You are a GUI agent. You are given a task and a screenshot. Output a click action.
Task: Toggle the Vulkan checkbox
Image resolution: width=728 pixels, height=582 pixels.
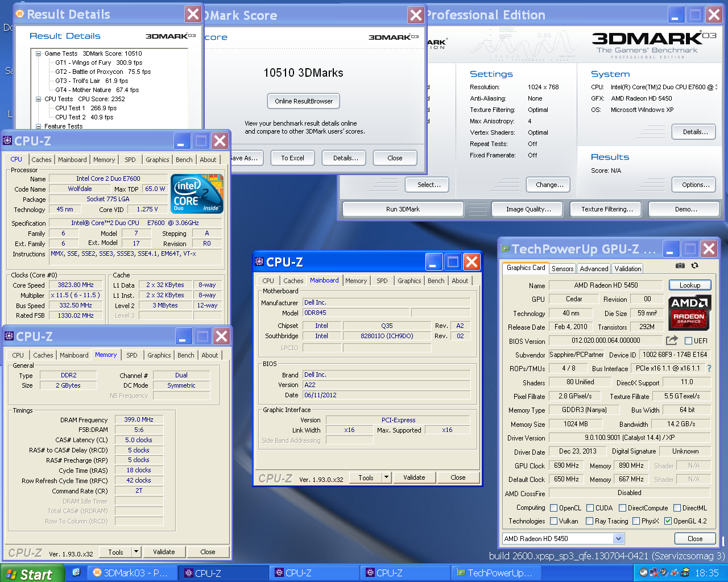tap(554, 521)
